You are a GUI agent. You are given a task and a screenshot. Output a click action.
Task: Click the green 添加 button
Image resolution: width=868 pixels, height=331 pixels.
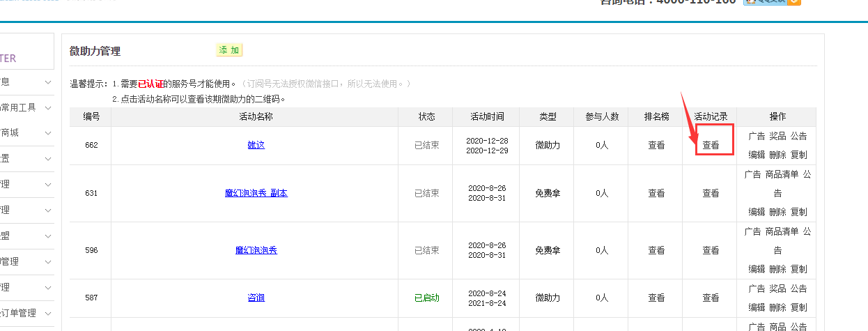point(228,50)
